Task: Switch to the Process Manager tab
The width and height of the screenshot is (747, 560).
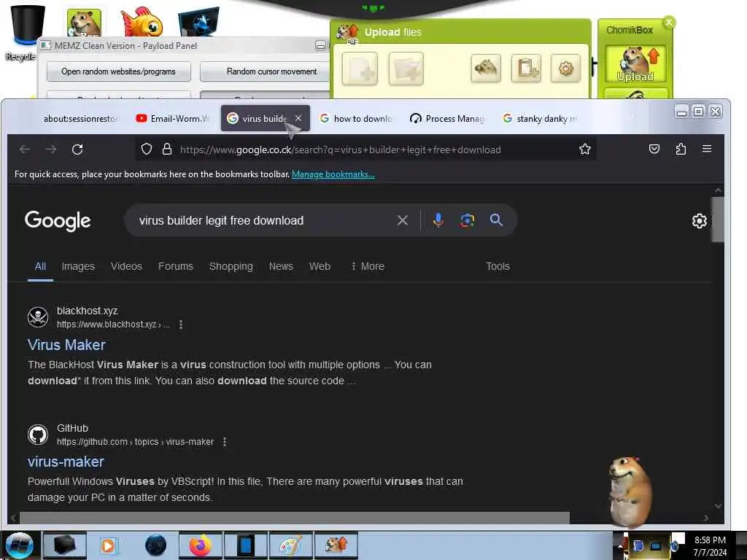Action: tap(448, 119)
